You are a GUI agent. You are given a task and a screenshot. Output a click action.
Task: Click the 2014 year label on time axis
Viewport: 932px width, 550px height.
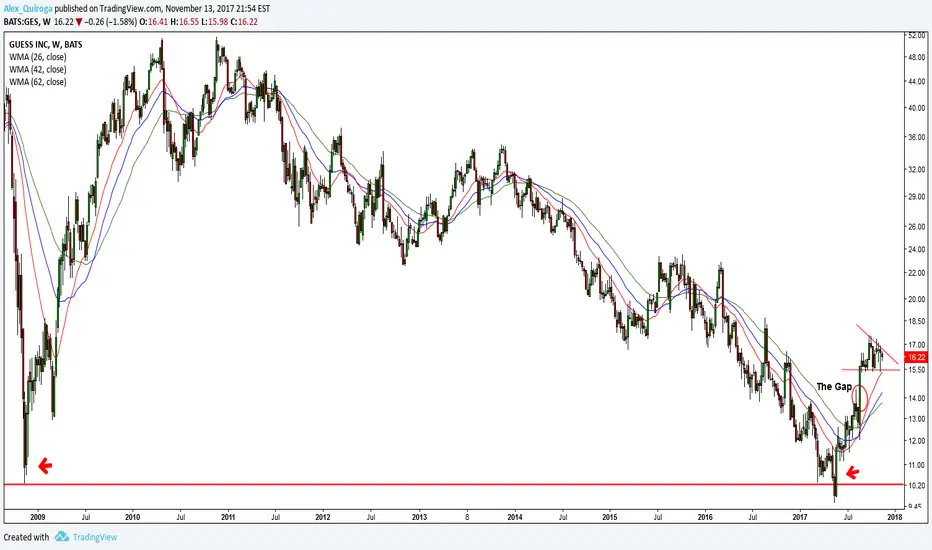coord(515,517)
